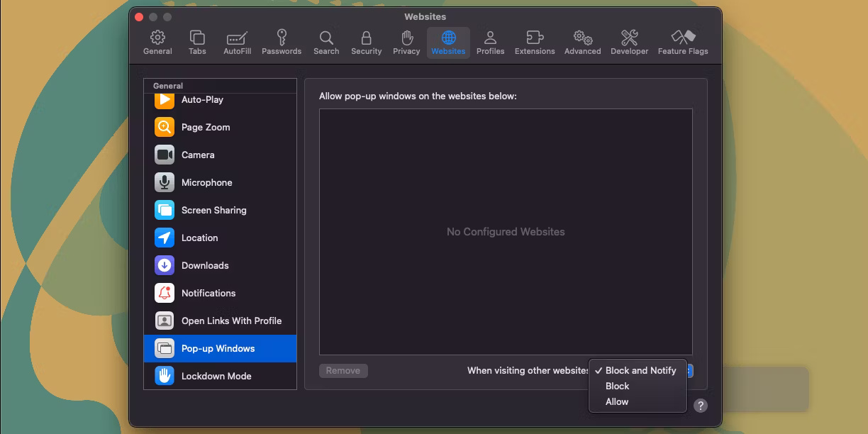Open the Privacy settings pane
The width and height of the screenshot is (868, 434).
406,40
